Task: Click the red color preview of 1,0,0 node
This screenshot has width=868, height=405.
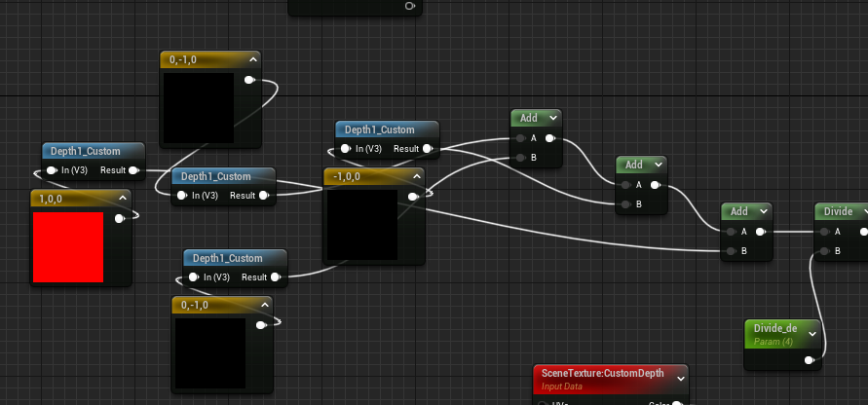Action: pyautogui.click(x=68, y=247)
